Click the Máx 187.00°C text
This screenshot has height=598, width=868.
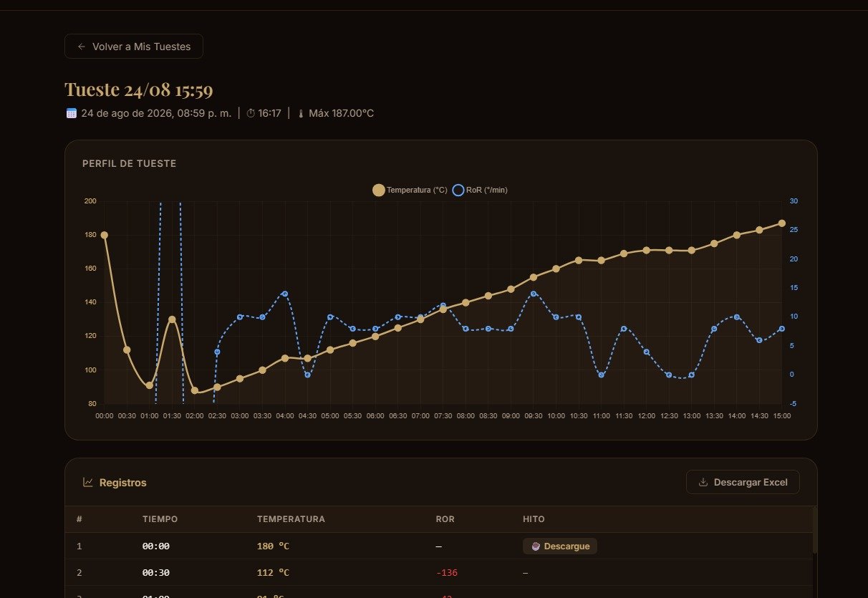tap(341, 113)
